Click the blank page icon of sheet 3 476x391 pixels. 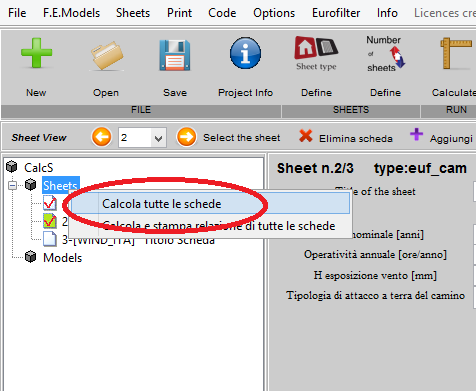point(50,239)
